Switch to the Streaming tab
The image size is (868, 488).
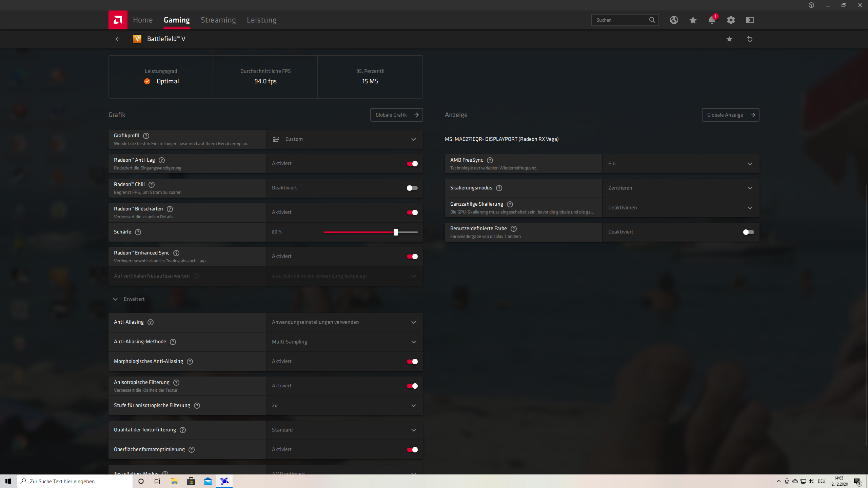point(218,20)
